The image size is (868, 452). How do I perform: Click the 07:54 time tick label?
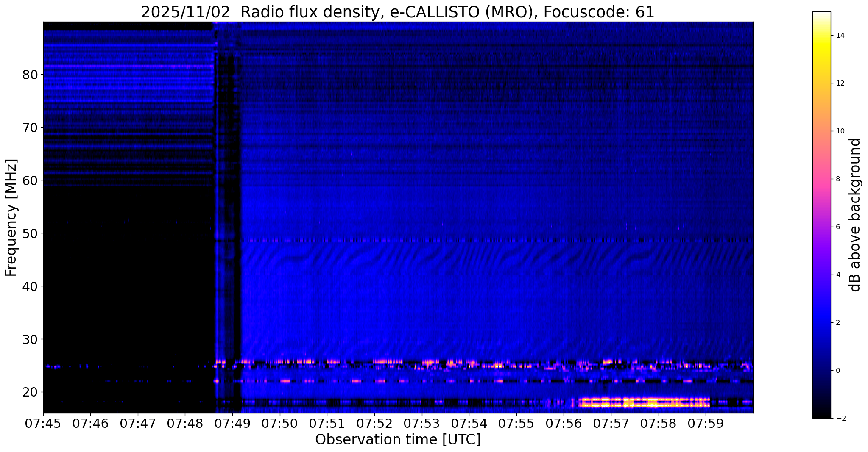pyautogui.click(x=469, y=423)
